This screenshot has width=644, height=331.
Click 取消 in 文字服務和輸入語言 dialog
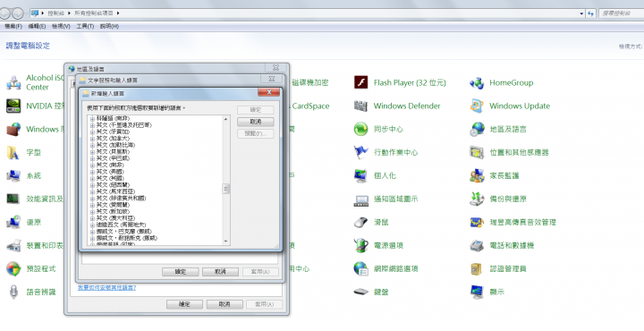point(220,272)
